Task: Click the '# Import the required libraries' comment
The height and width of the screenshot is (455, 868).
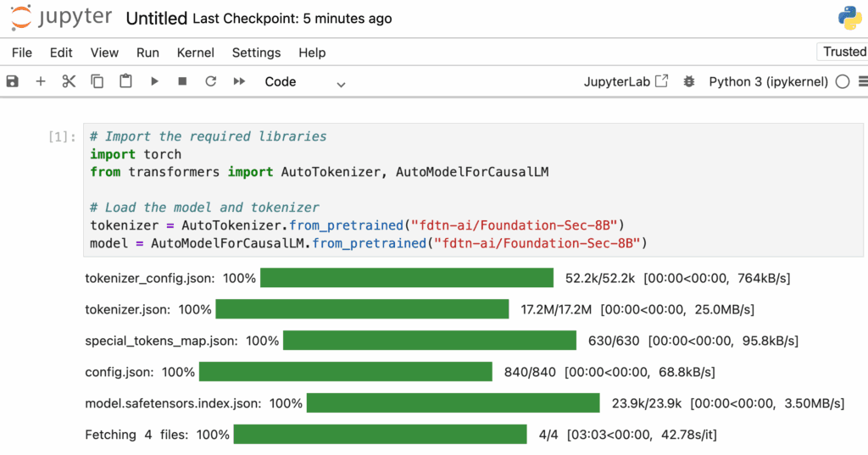Action: click(209, 136)
